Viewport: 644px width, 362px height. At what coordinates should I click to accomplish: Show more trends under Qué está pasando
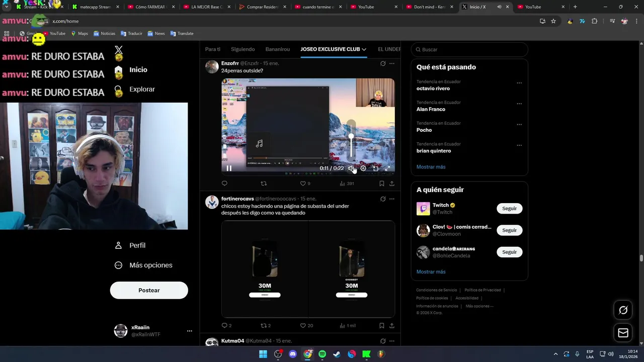click(431, 167)
